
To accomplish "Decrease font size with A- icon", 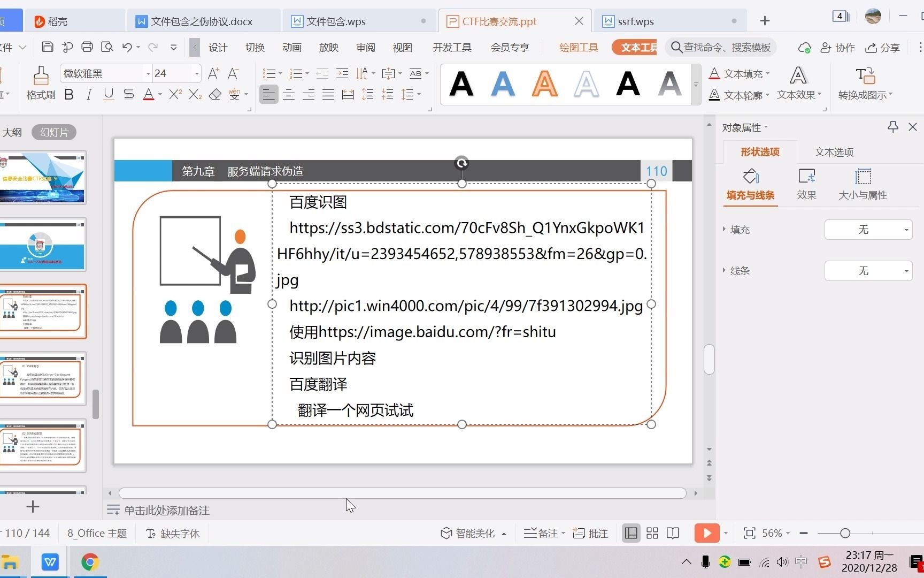I will pos(233,73).
